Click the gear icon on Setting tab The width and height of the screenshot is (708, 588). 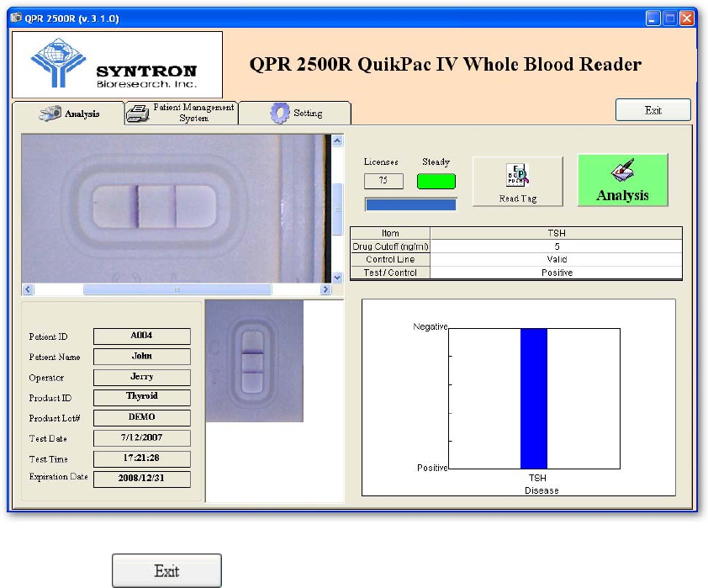pyautogui.click(x=279, y=113)
